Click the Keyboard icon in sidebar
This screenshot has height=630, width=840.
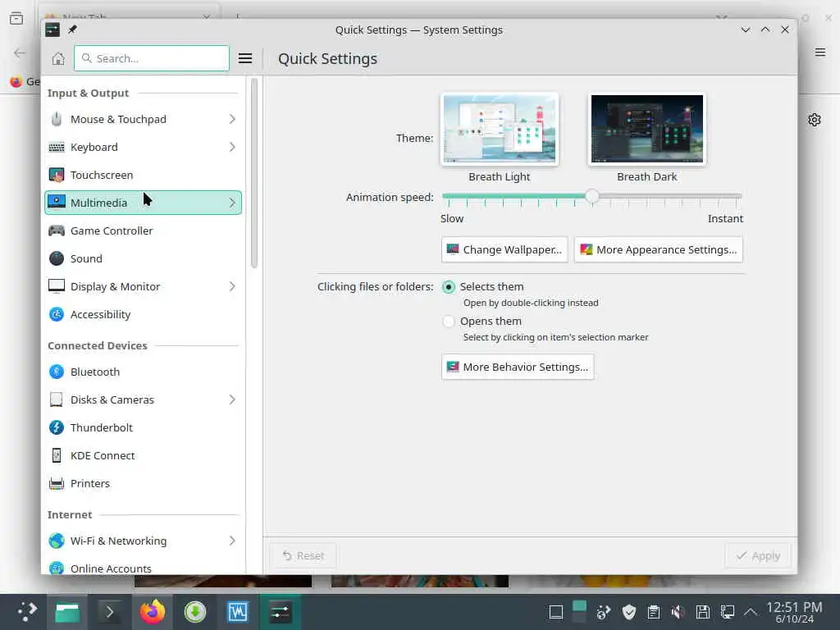(57, 147)
